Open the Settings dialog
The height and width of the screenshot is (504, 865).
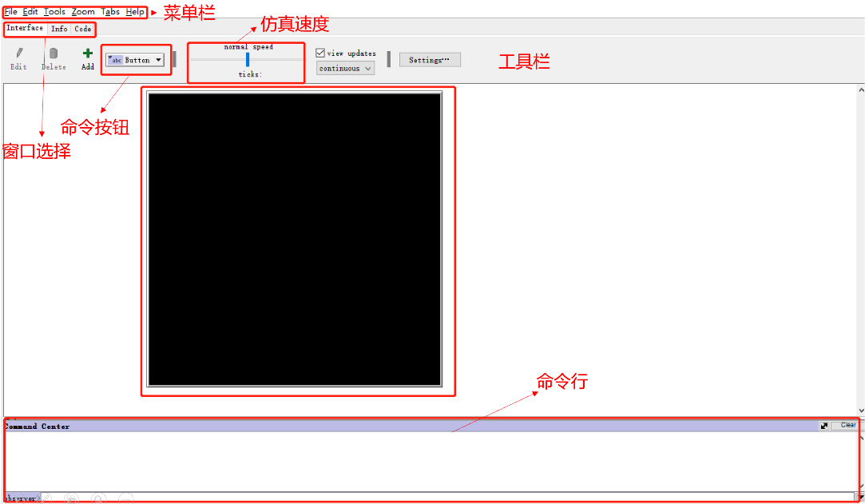point(430,59)
